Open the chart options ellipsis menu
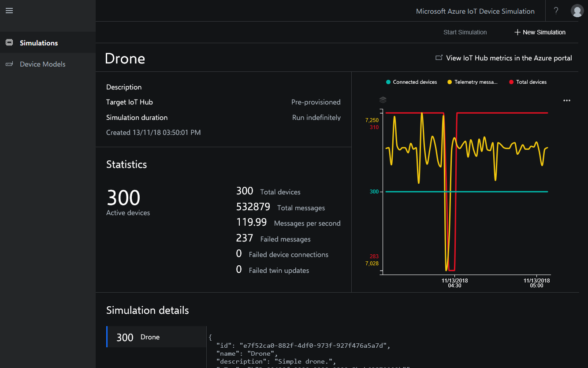Viewport: 588px width, 368px height. pos(566,100)
